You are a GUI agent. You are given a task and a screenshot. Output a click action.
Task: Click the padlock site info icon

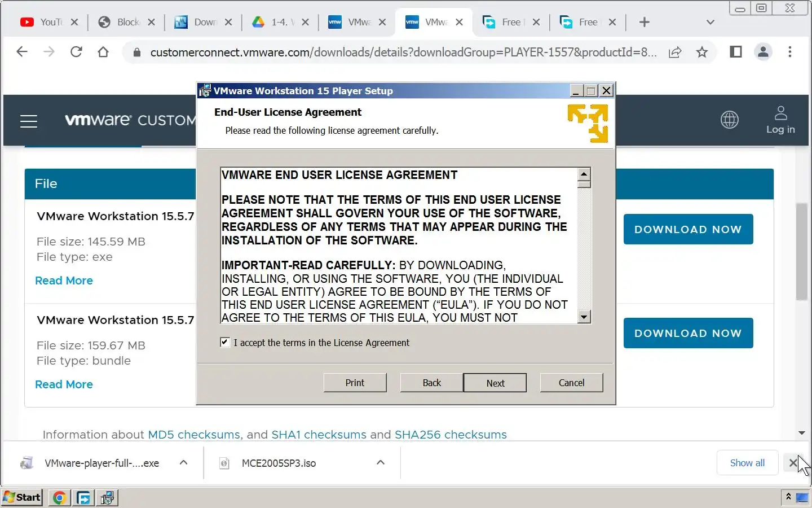(136, 52)
